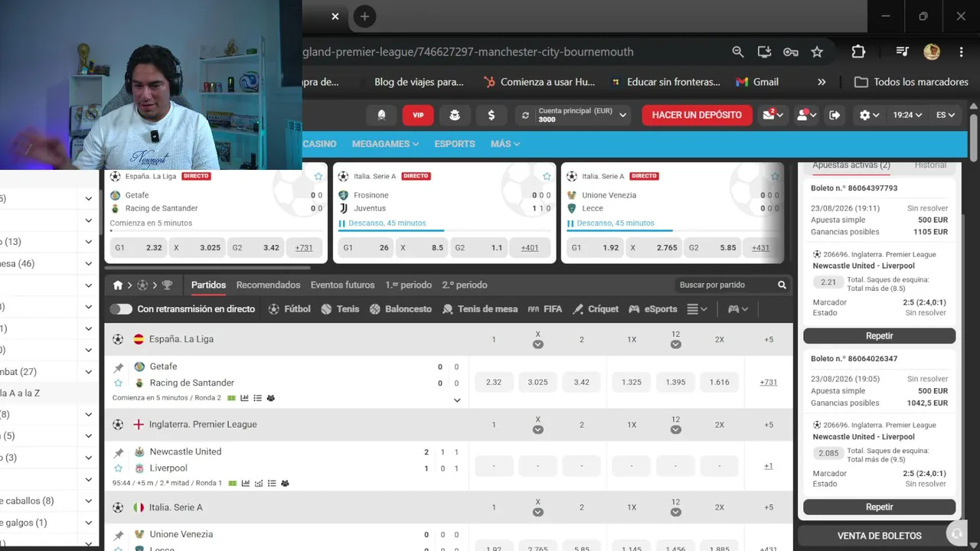This screenshot has width=980, height=551.
Task: Filter by Tenis de mesa
Action: 480,309
